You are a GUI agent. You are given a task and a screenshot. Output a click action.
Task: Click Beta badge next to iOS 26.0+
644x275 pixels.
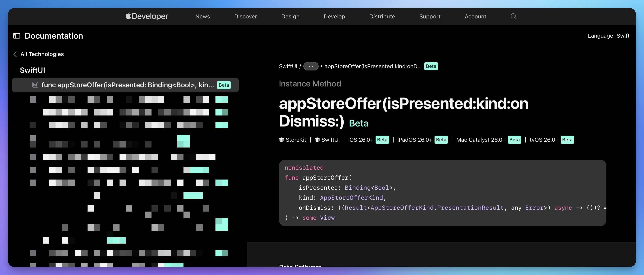(382, 140)
